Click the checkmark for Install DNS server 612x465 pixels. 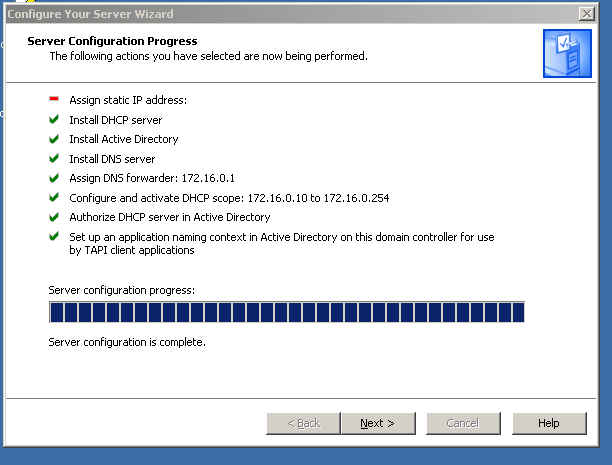point(54,159)
